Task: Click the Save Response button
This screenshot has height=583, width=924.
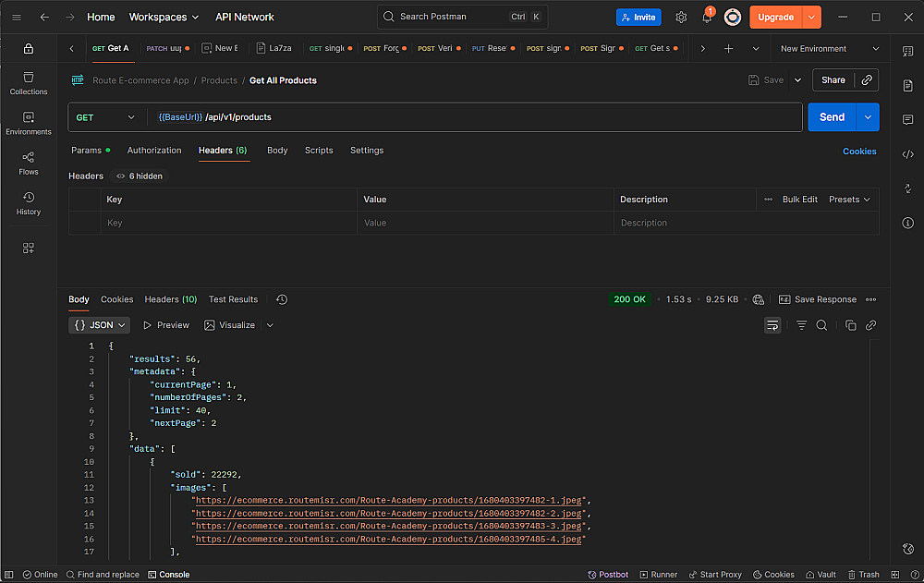Action: (x=818, y=299)
